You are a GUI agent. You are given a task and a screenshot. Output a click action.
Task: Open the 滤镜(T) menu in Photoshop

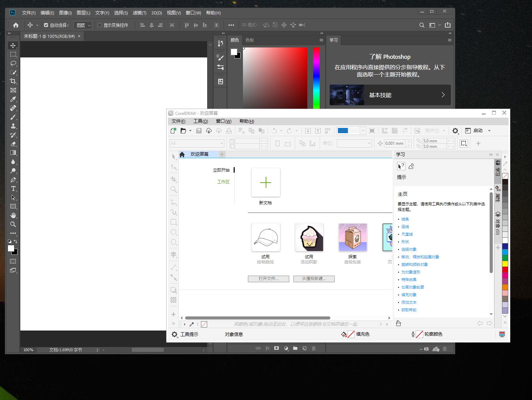pos(139,13)
